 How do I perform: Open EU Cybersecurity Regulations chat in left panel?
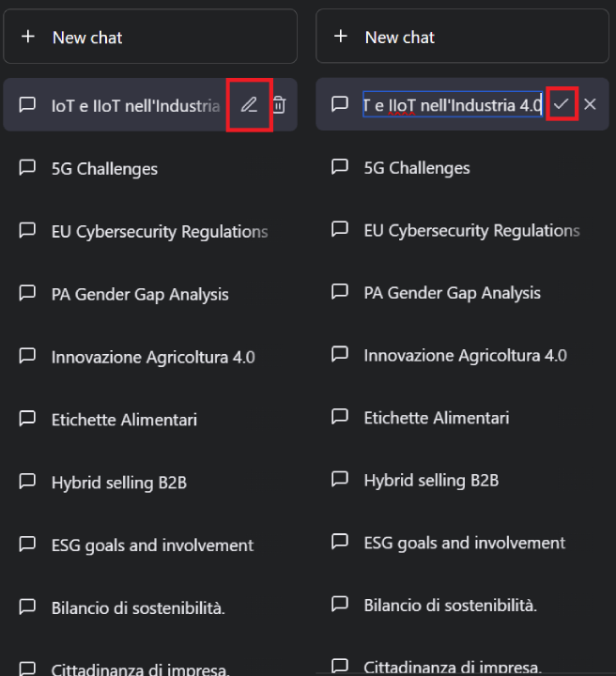(x=159, y=232)
